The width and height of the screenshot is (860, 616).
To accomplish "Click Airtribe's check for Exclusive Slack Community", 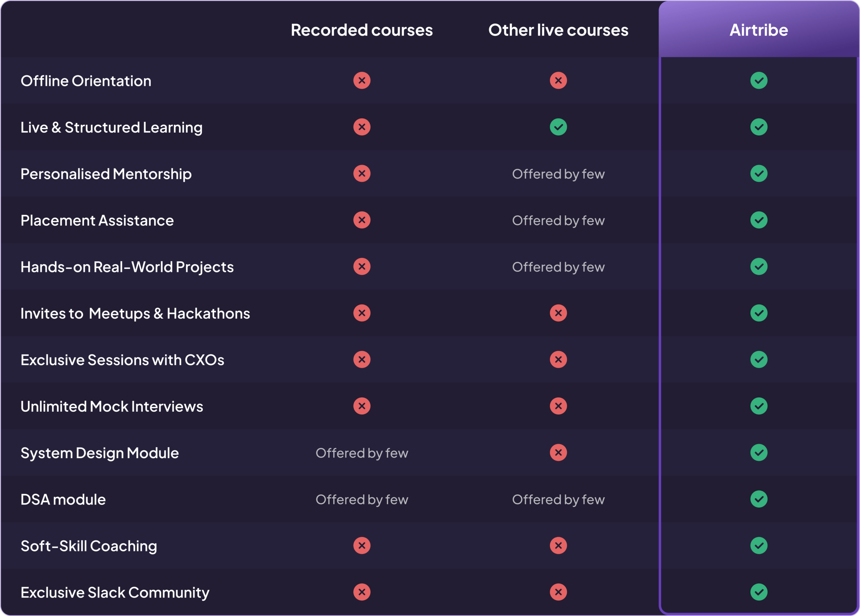I will [759, 592].
